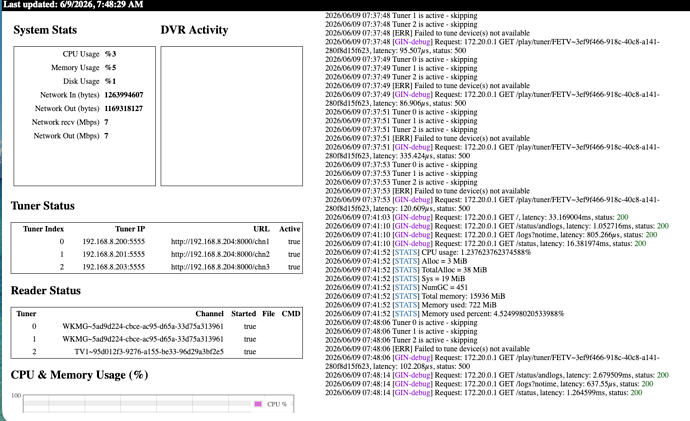Click the CPU % legend color swatch
The image size is (690, 421).
click(x=258, y=404)
